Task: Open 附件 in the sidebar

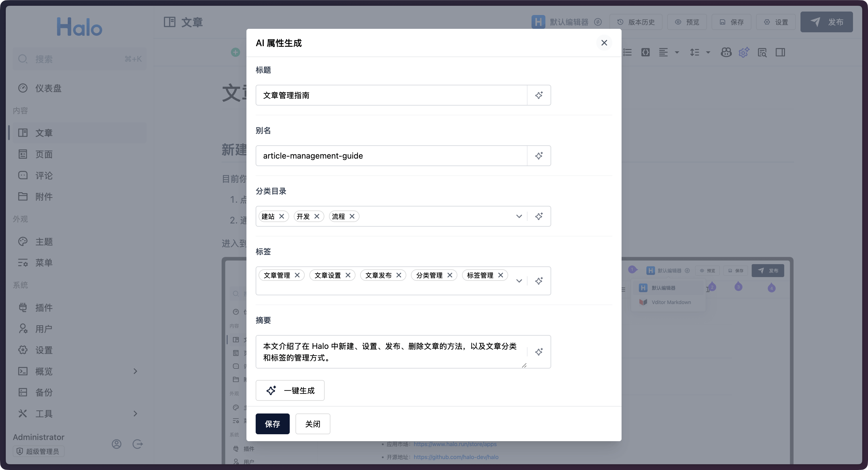Action: [79, 197]
